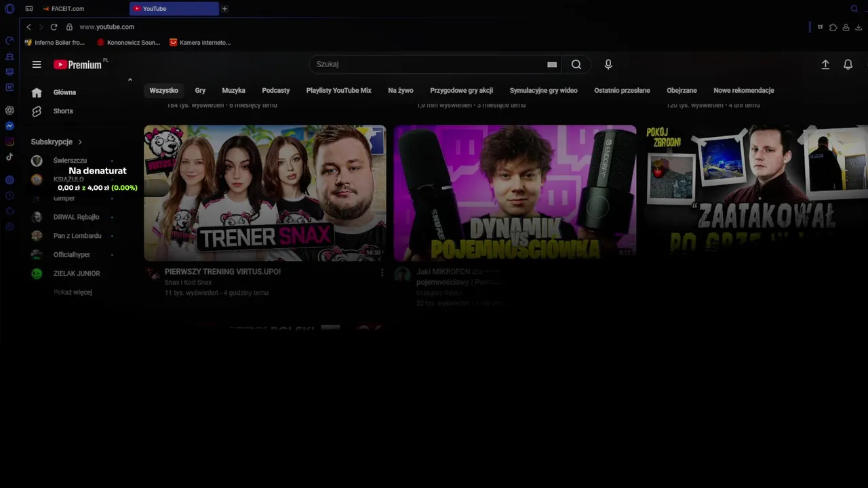The image size is (868, 488).
Task: Select the Wszystko filter chip
Action: click(163, 90)
